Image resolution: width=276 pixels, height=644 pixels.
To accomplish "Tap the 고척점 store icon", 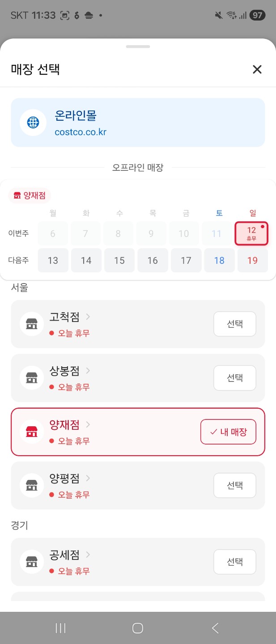I will click(x=32, y=324).
